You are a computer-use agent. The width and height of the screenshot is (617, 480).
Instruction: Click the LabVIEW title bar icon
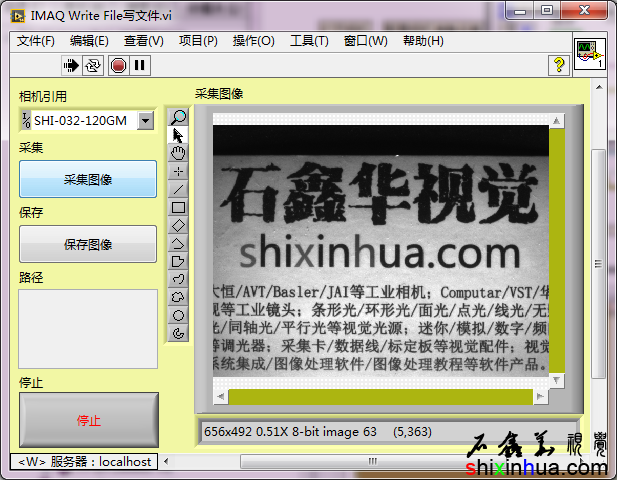pos(17,16)
